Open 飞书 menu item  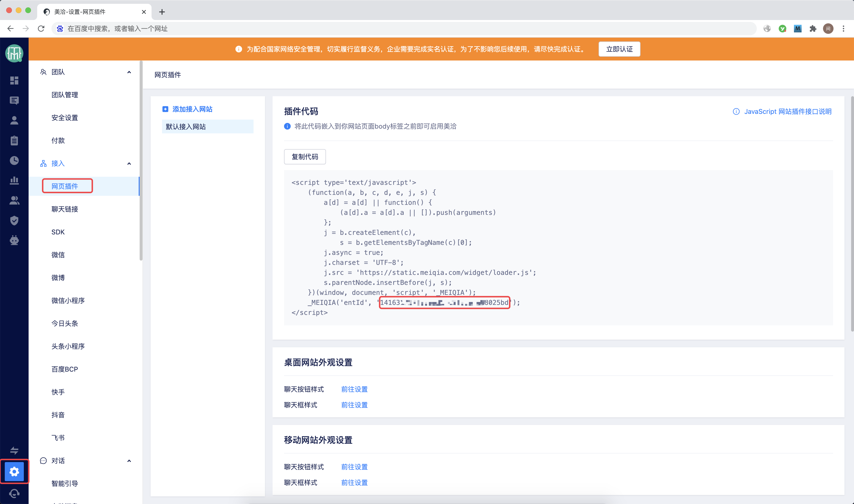coord(58,438)
